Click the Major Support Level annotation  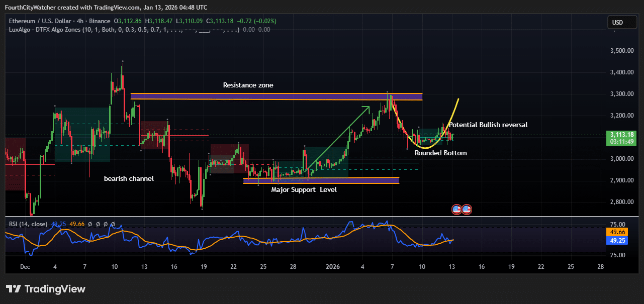pyautogui.click(x=304, y=190)
